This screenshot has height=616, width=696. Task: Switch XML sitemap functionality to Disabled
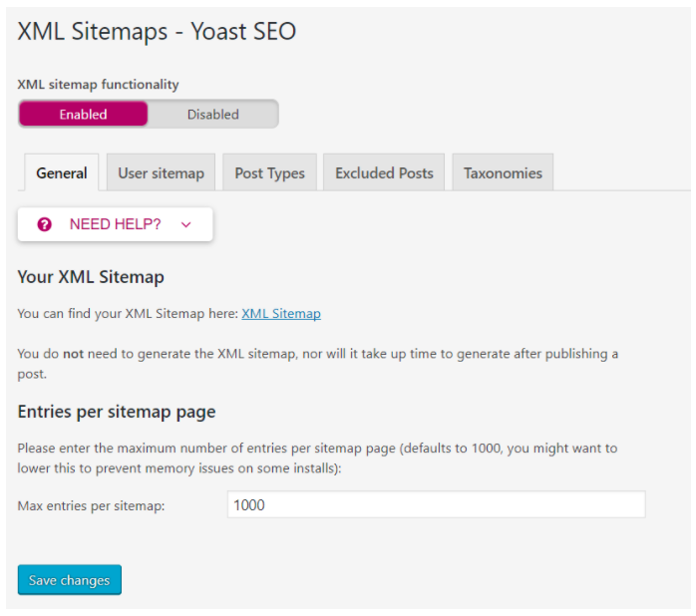(x=213, y=114)
